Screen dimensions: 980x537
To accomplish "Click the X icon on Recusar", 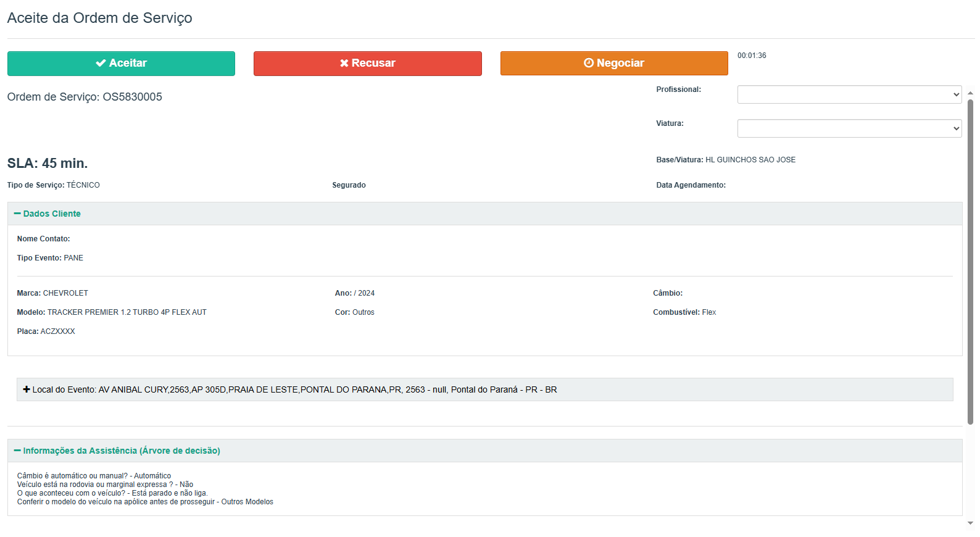I will 344,63.
